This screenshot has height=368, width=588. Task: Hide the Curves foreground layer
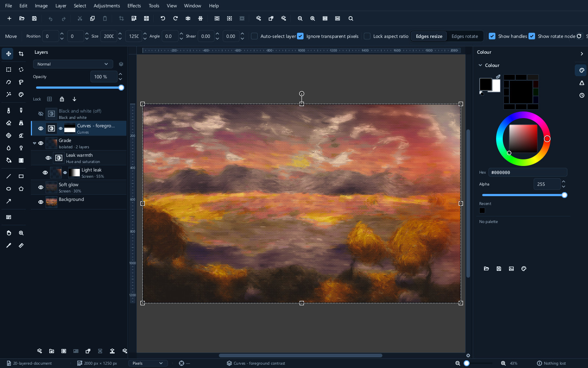pos(41,128)
